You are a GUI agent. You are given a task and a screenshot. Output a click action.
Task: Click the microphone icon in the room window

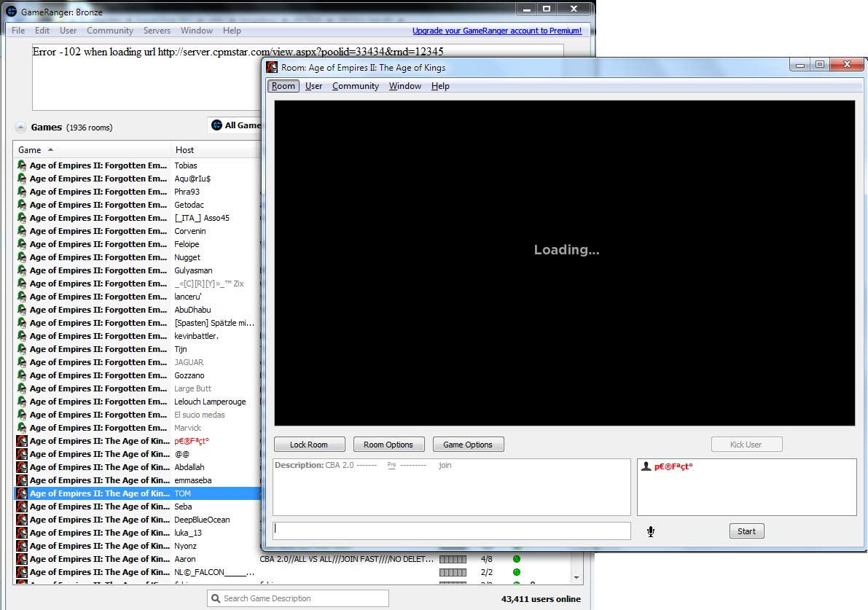(650, 531)
